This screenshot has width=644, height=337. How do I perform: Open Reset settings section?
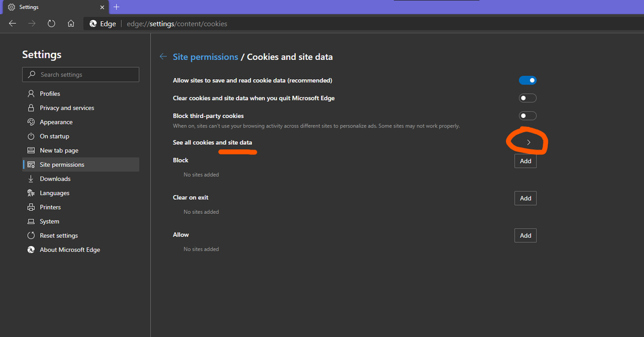(81, 236)
